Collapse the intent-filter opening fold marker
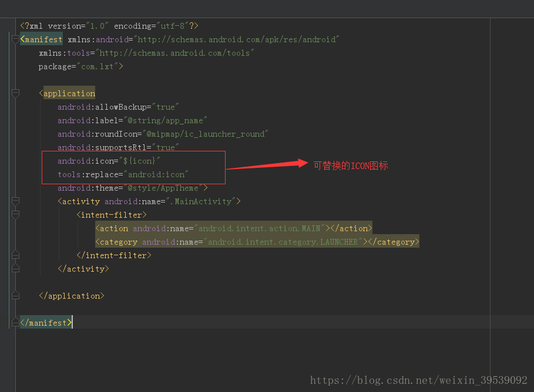534x392 pixels. [x=15, y=215]
